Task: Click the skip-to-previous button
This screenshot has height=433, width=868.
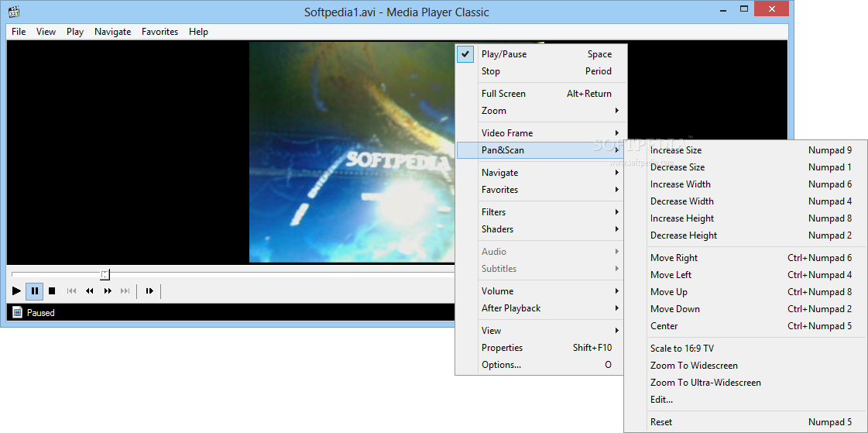Action: [x=71, y=290]
